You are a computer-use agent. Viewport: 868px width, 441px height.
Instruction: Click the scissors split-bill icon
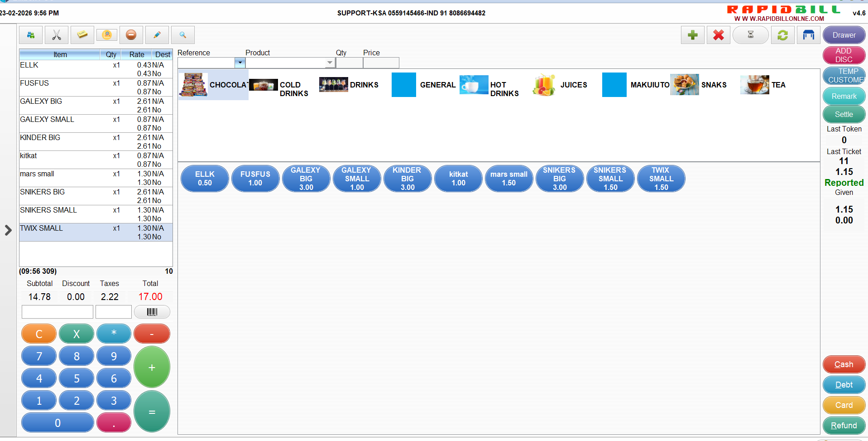point(57,35)
